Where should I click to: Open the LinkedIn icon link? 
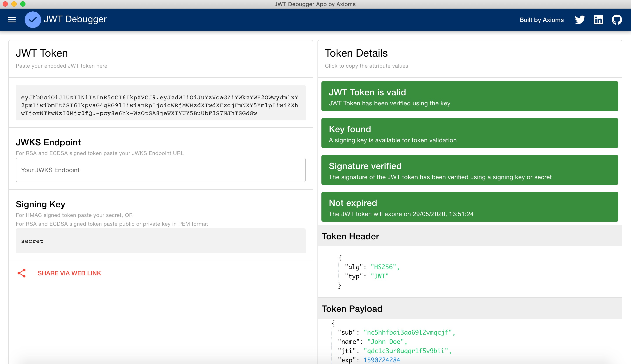[598, 20]
